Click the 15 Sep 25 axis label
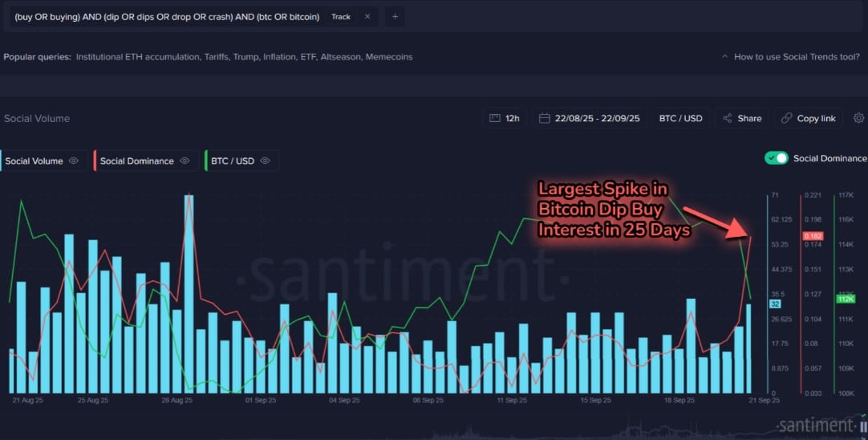The height and width of the screenshot is (440, 868). (595, 400)
